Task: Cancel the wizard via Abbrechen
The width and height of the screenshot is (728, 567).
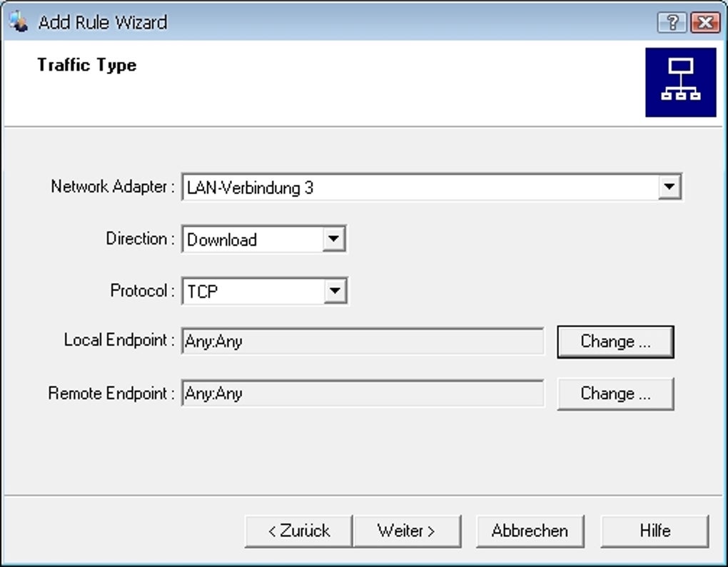Action: pos(530,530)
